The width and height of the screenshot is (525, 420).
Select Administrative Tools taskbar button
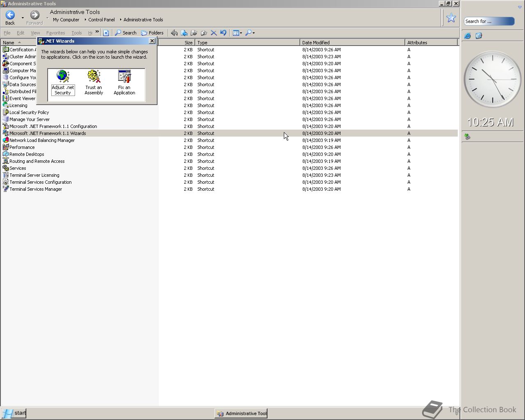[x=241, y=413]
